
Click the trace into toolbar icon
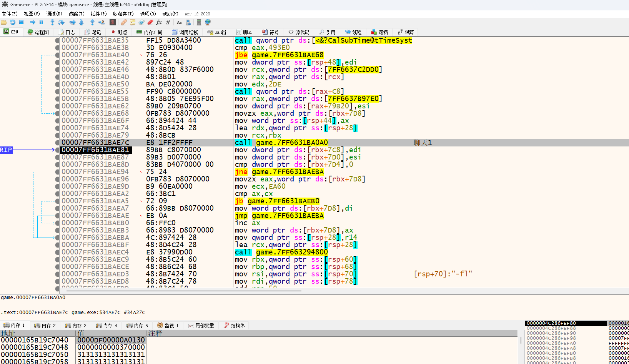pos(73,22)
